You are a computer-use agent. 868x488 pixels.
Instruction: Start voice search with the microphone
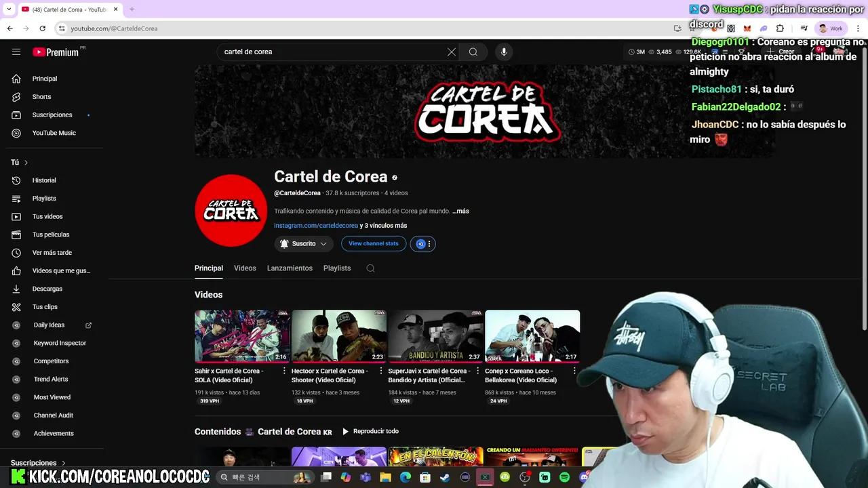pos(503,52)
